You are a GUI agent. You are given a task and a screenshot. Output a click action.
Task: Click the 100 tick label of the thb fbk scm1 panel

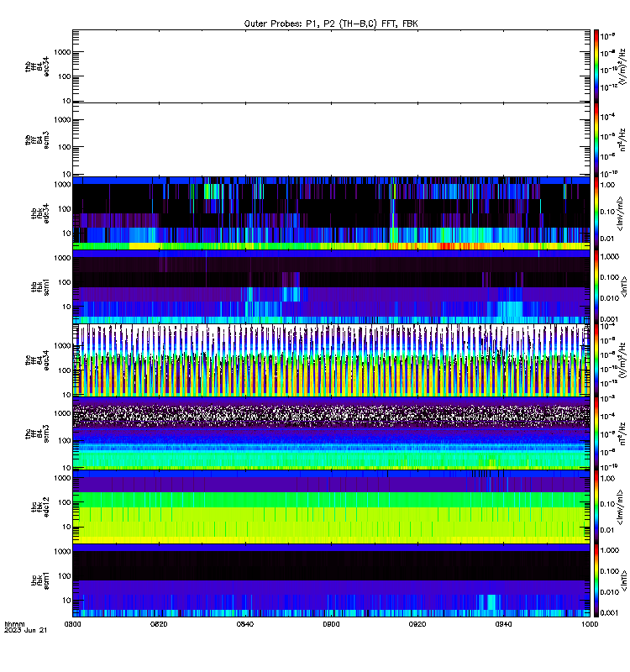(x=65, y=282)
